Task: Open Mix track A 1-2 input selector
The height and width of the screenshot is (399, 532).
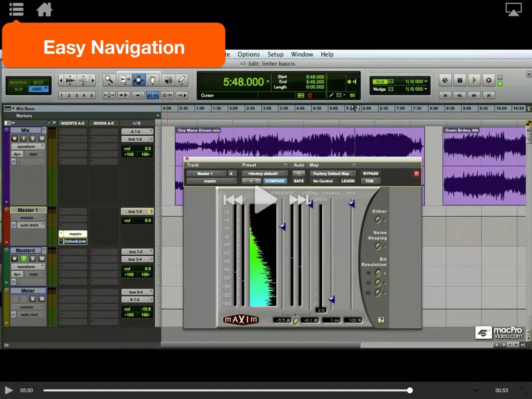Action: click(137, 131)
